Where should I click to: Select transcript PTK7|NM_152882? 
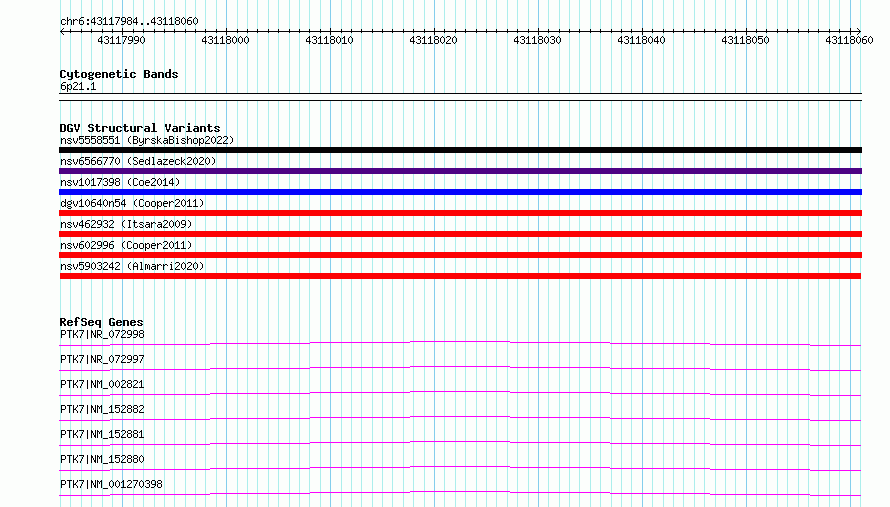tap(102, 409)
